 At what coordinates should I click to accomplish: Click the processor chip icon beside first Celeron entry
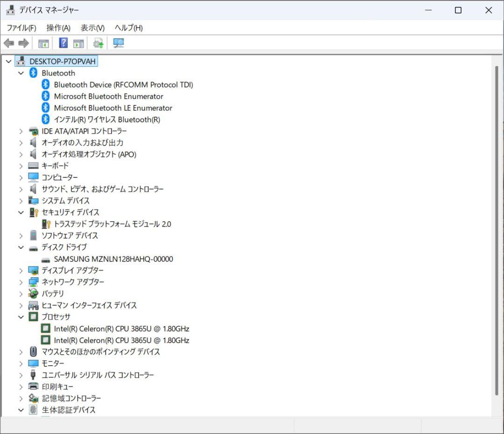[45, 329]
